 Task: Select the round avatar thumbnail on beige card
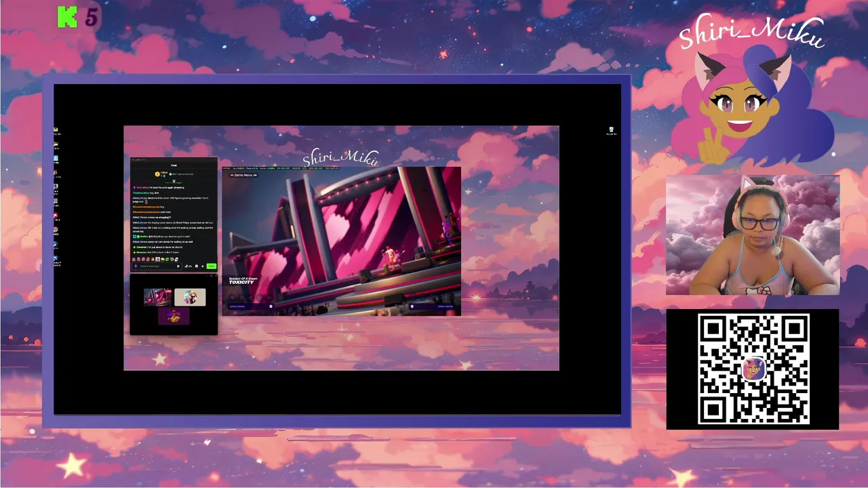click(190, 297)
